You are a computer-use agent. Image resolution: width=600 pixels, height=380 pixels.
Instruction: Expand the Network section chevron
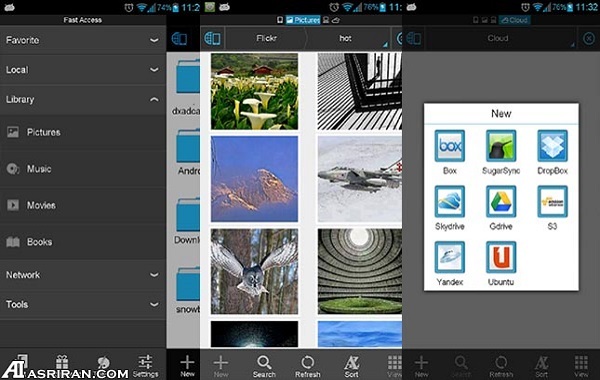coord(154,275)
